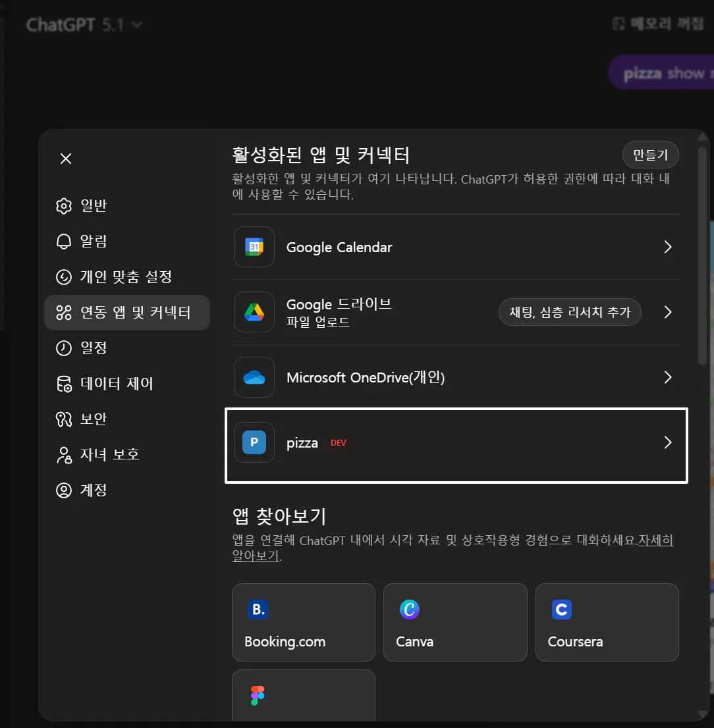
Task: Click the Figma logo icon
Action: (x=258, y=696)
